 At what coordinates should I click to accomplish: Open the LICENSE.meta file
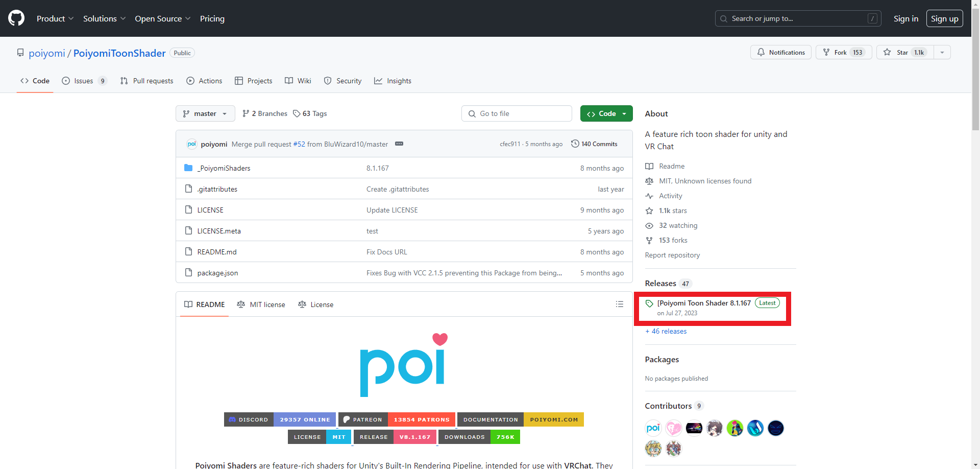[x=219, y=231]
